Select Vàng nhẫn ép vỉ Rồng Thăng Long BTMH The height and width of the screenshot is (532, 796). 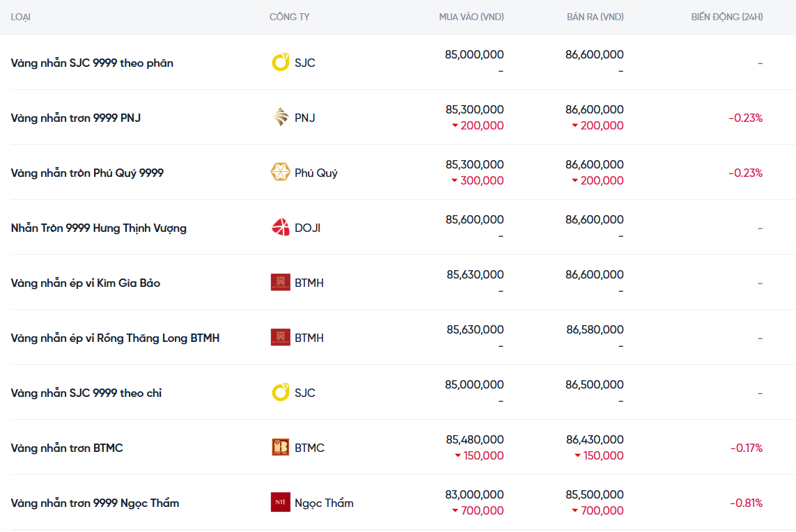pyautogui.click(x=115, y=338)
